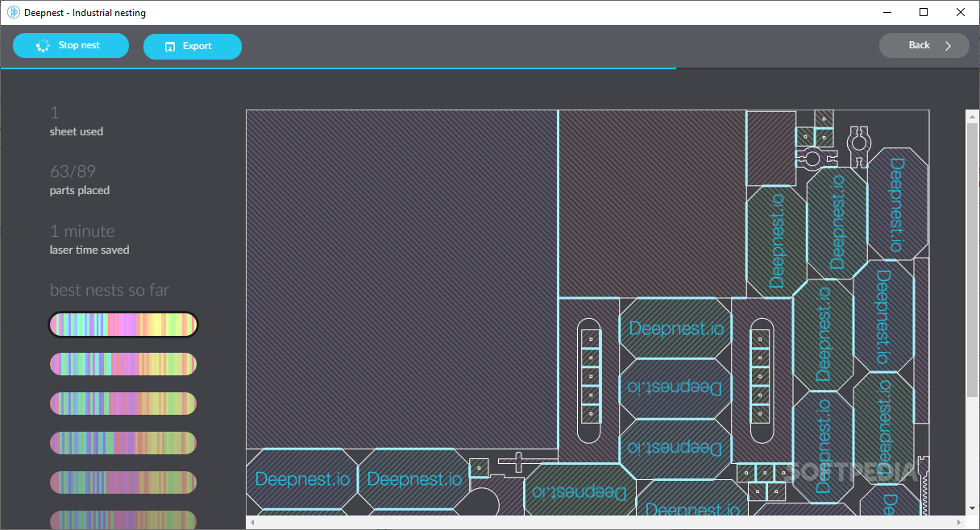980x530 pixels.
Task: Go back using the Back button
Action: [924, 45]
